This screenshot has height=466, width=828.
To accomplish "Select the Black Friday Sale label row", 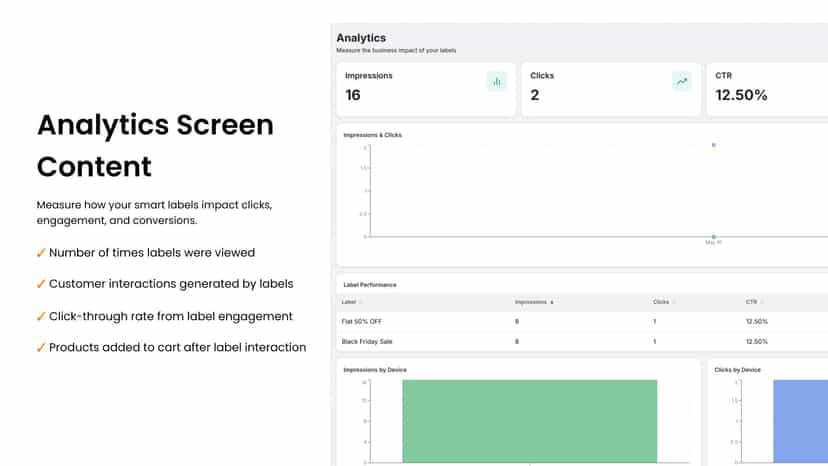I will tap(582, 341).
